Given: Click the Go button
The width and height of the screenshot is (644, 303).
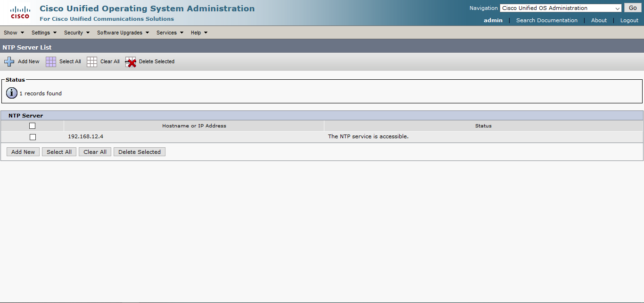Looking at the screenshot, I should click(632, 8).
